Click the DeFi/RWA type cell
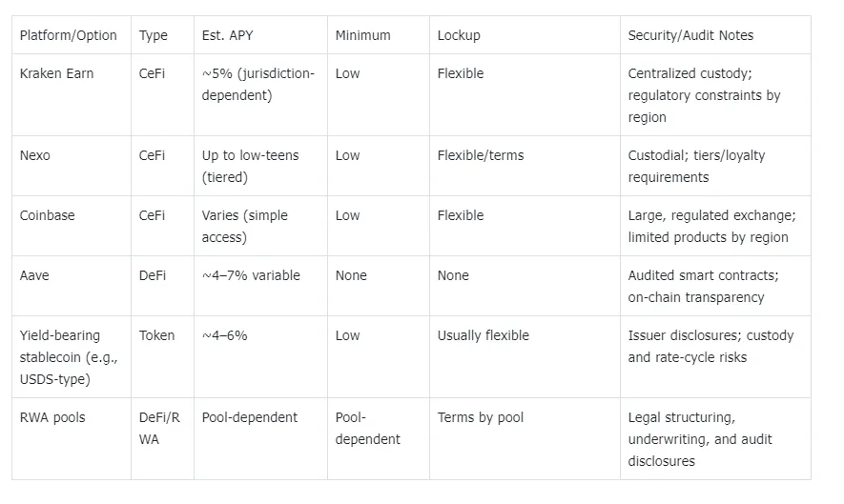 click(161, 428)
